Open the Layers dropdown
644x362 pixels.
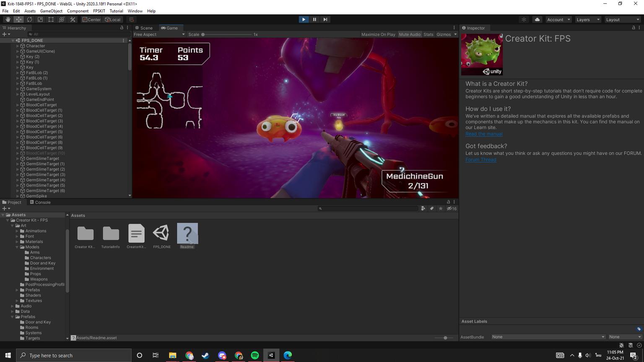pyautogui.click(x=587, y=20)
